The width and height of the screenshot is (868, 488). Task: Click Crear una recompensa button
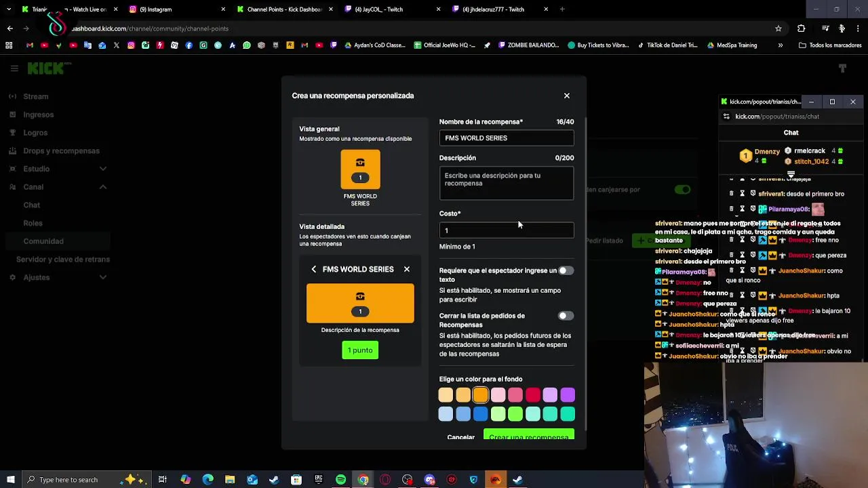pos(529,434)
